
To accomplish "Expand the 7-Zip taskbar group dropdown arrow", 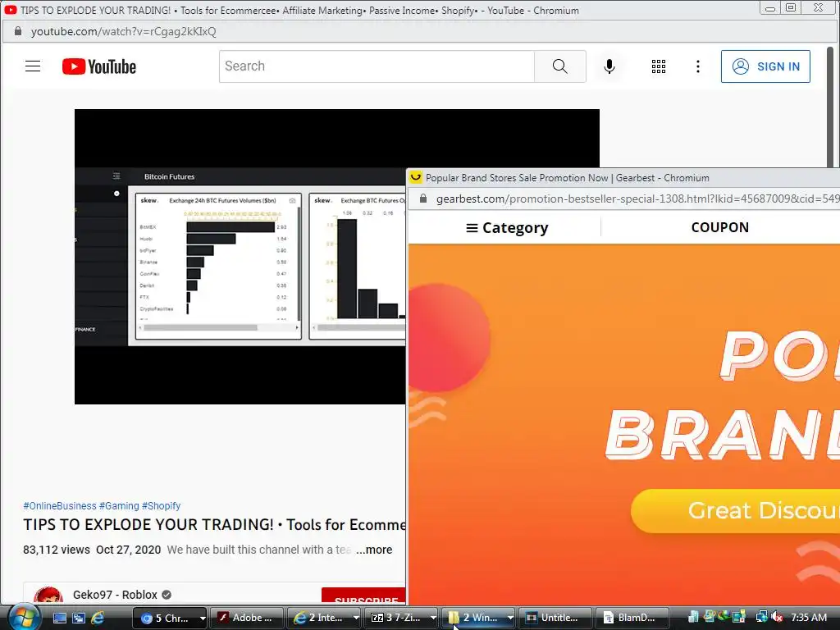I will point(433,618).
